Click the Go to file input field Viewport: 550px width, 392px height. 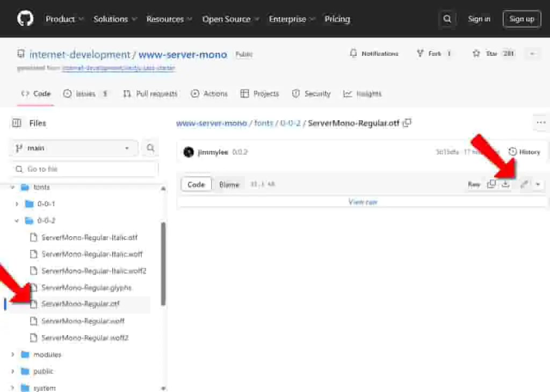[84, 169]
